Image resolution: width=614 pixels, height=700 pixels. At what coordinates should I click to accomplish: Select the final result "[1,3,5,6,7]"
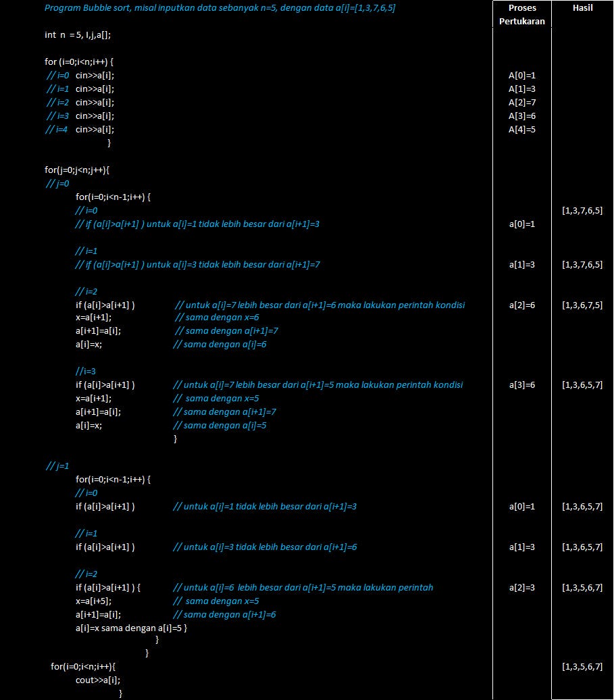click(x=583, y=666)
